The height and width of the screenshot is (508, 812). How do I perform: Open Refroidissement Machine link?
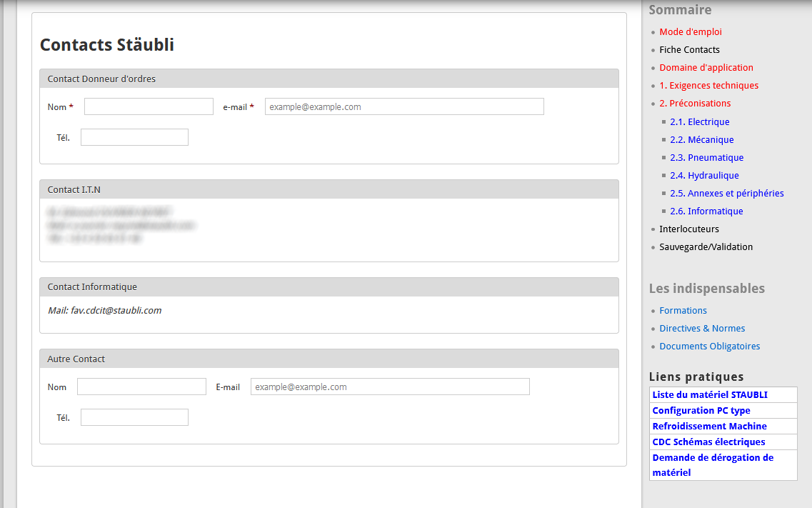(x=709, y=427)
